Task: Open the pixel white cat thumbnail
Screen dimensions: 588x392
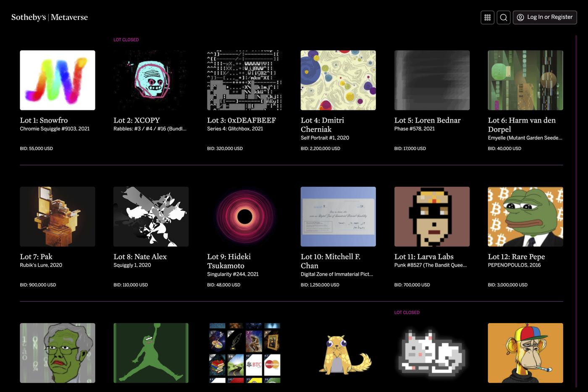Action: point(432,353)
